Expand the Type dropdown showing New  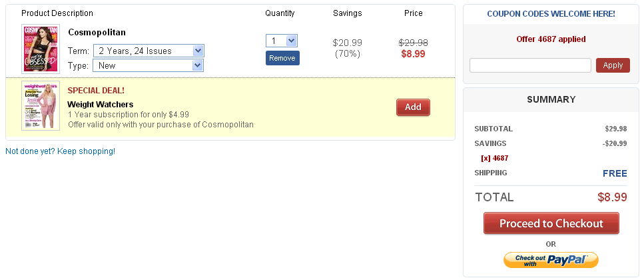tap(148, 65)
